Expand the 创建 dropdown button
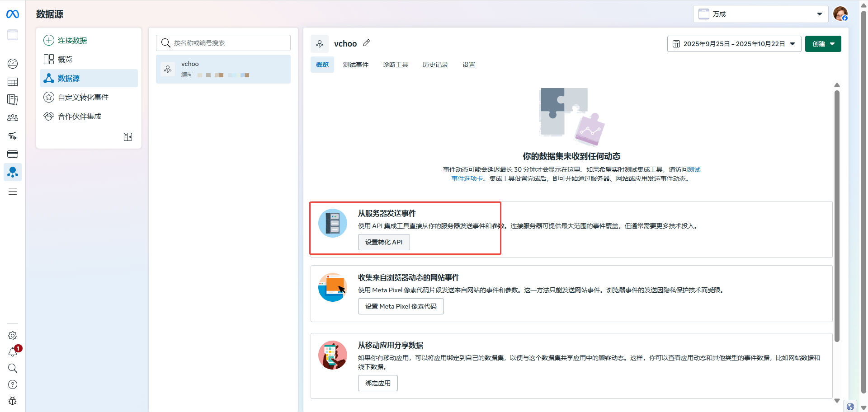The width and height of the screenshot is (868, 412). click(823, 44)
